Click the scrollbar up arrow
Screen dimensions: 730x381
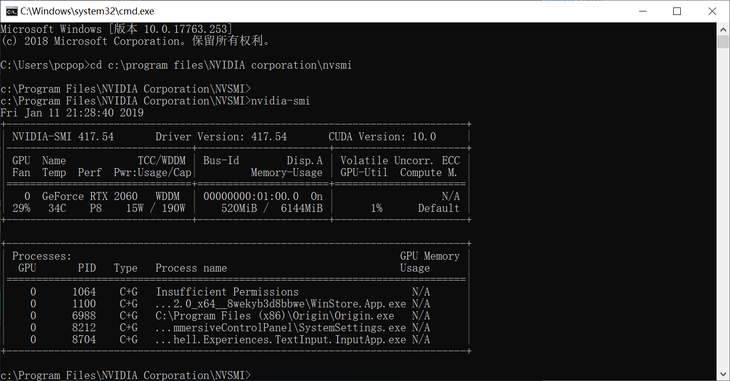(x=723, y=29)
